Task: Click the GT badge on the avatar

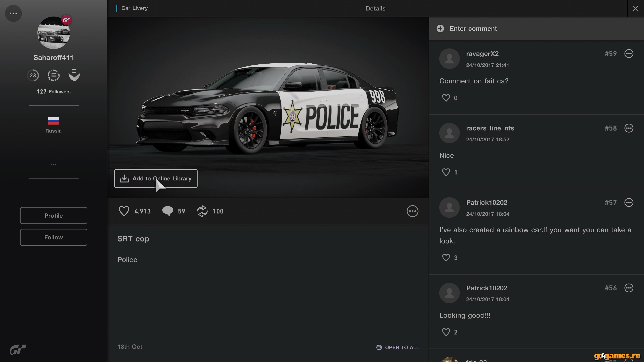Action: [67, 20]
